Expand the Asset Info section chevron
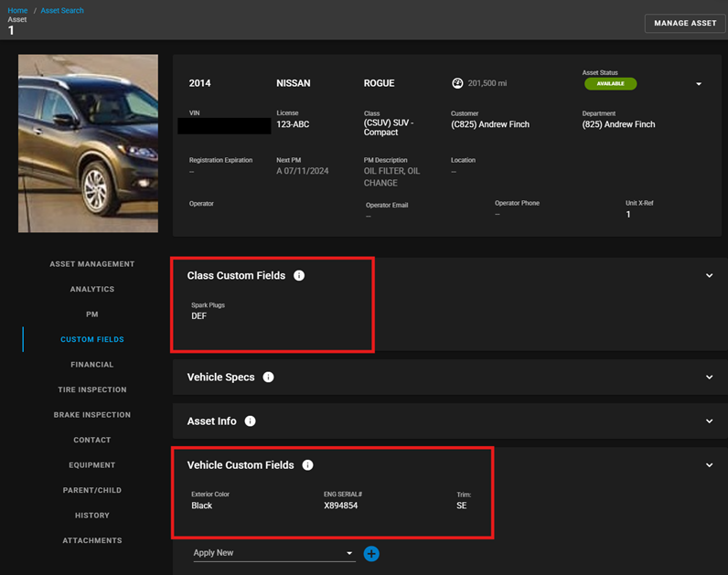Image resolution: width=728 pixels, height=575 pixels. click(709, 421)
